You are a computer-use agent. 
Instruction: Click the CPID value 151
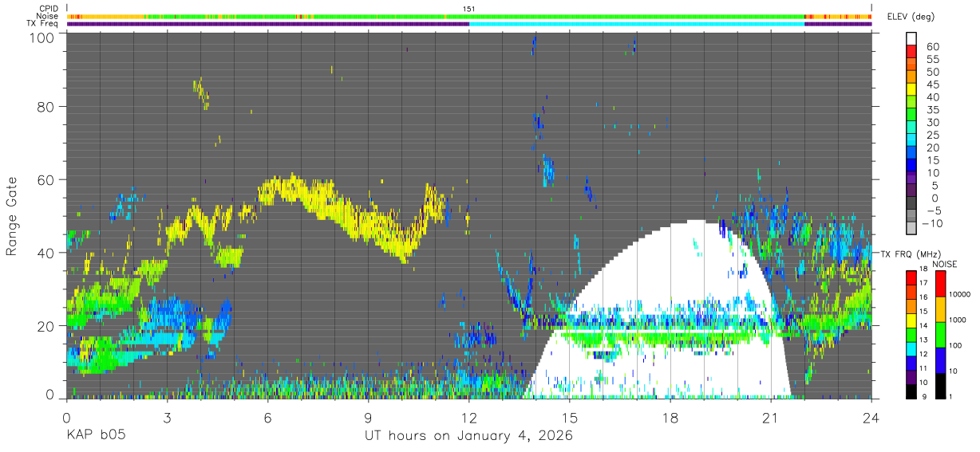[x=468, y=9]
